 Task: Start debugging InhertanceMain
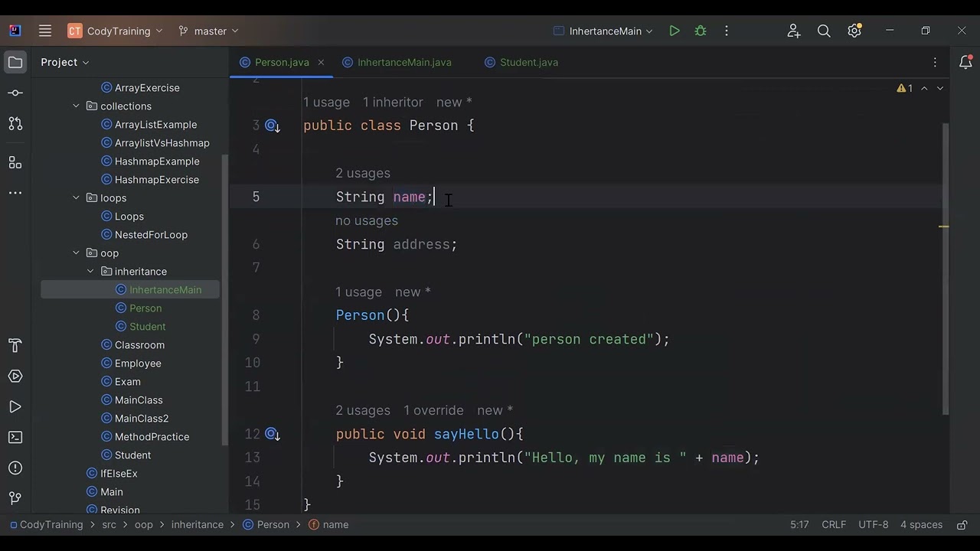tap(700, 31)
